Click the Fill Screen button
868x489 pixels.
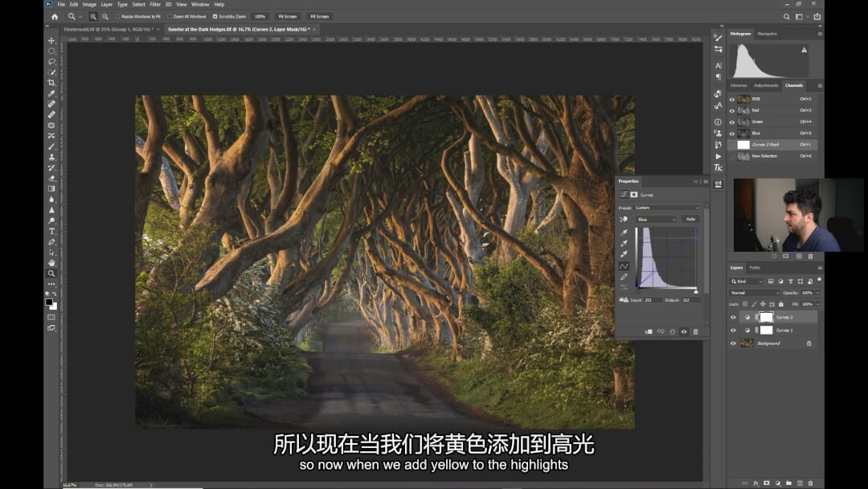tap(319, 17)
